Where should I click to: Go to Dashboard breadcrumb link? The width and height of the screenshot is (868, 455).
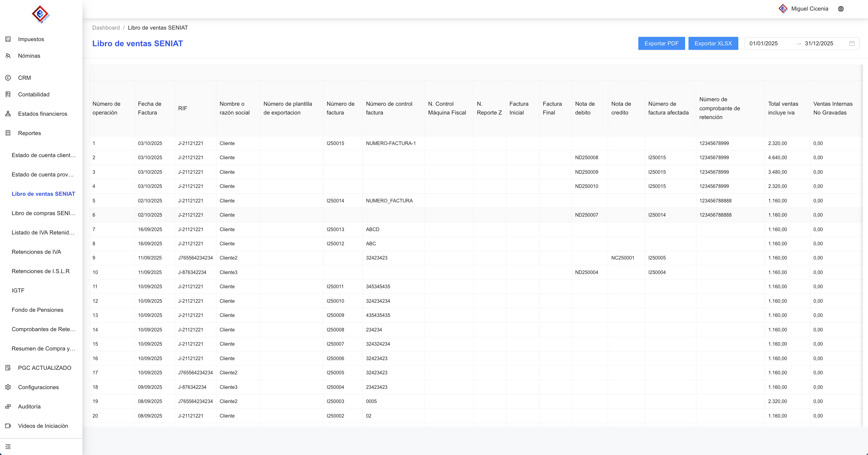pos(106,27)
